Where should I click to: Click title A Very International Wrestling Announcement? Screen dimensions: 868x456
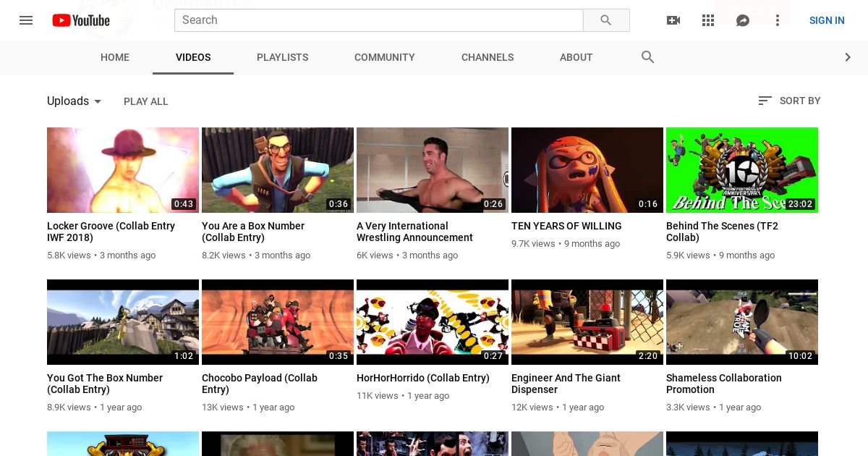pyautogui.click(x=414, y=232)
